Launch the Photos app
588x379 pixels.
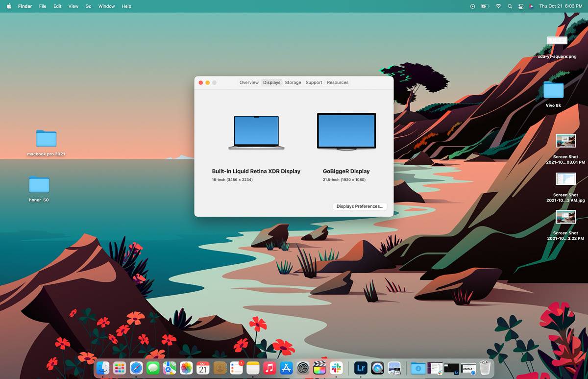(x=186, y=368)
